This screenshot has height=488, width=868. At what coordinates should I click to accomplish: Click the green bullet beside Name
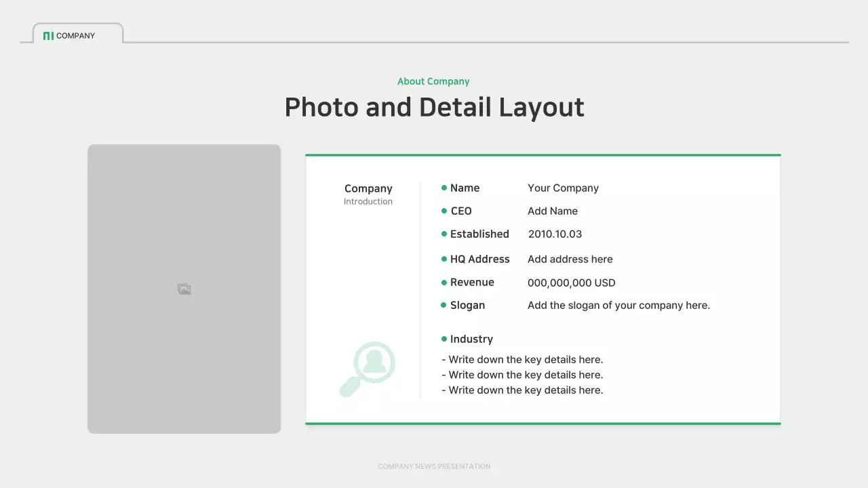click(x=443, y=188)
